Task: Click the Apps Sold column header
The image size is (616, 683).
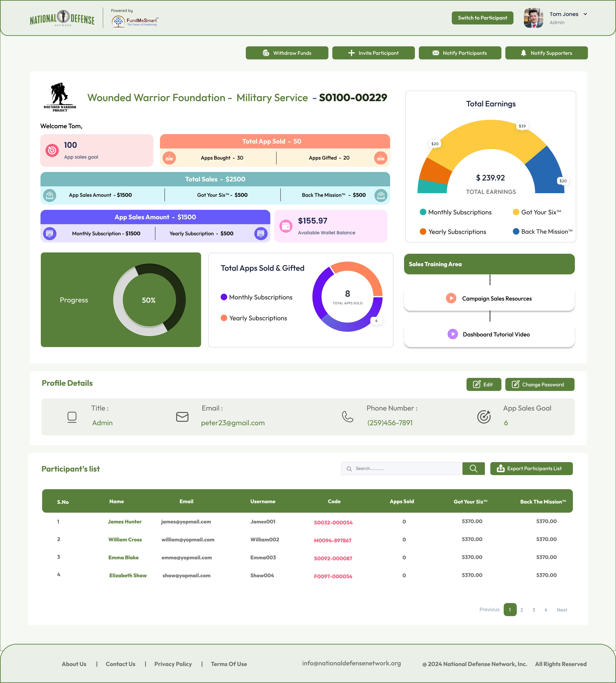Action: point(402,501)
